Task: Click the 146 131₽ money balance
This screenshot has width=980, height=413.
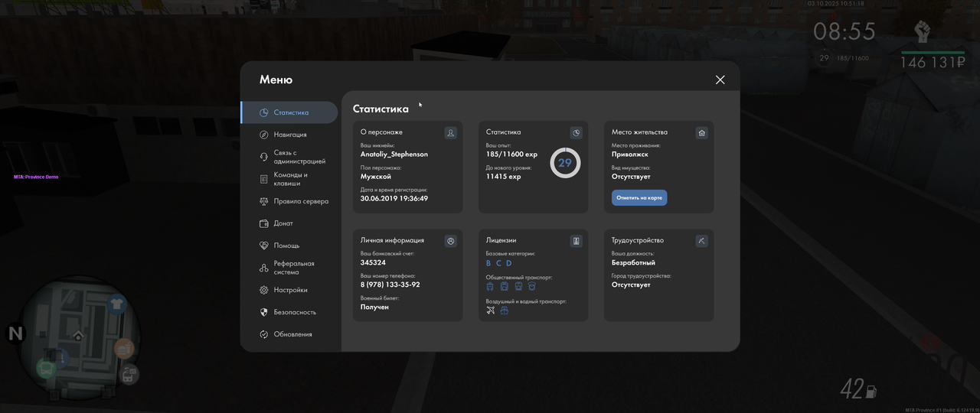Action: click(x=932, y=63)
